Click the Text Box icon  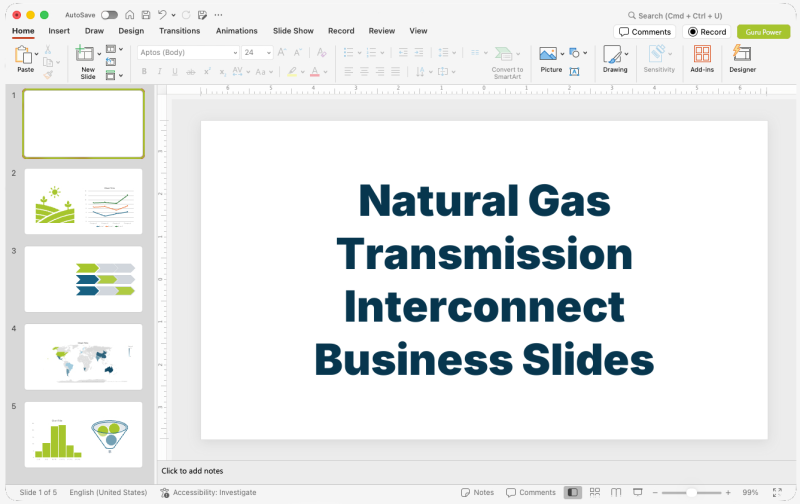point(574,71)
